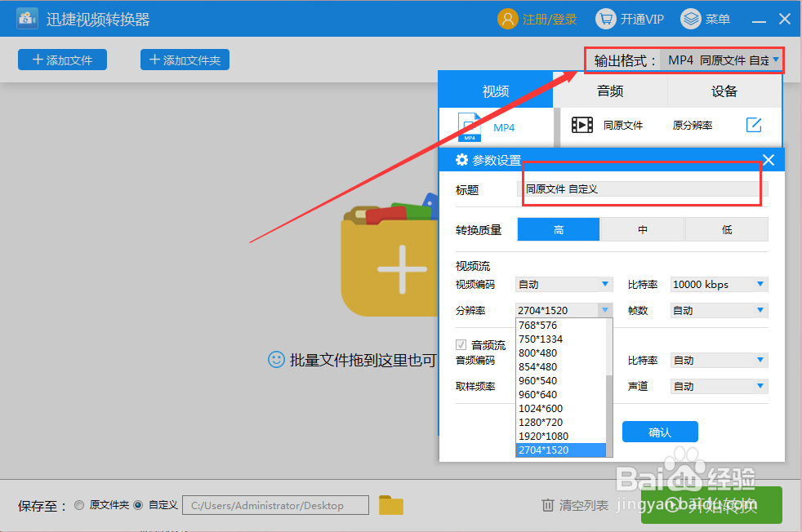Open the 帧数 dropdown
Image resolution: width=802 pixels, height=532 pixels.
720,310
